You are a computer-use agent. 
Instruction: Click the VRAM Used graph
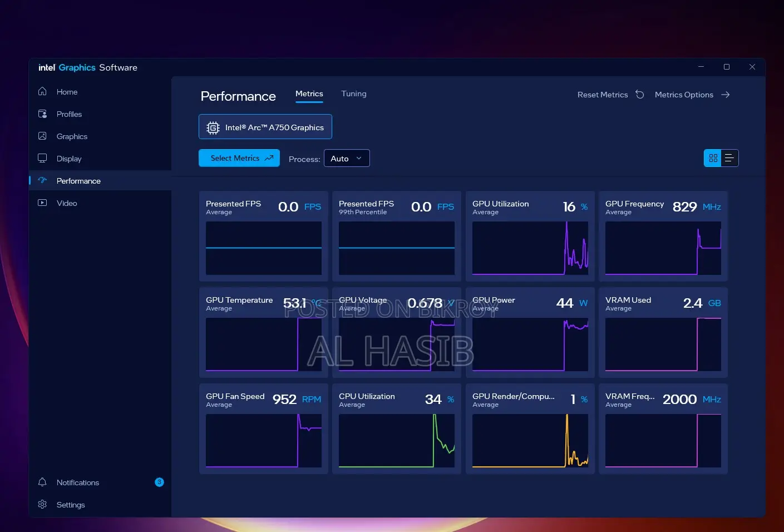click(x=663, y=344)
